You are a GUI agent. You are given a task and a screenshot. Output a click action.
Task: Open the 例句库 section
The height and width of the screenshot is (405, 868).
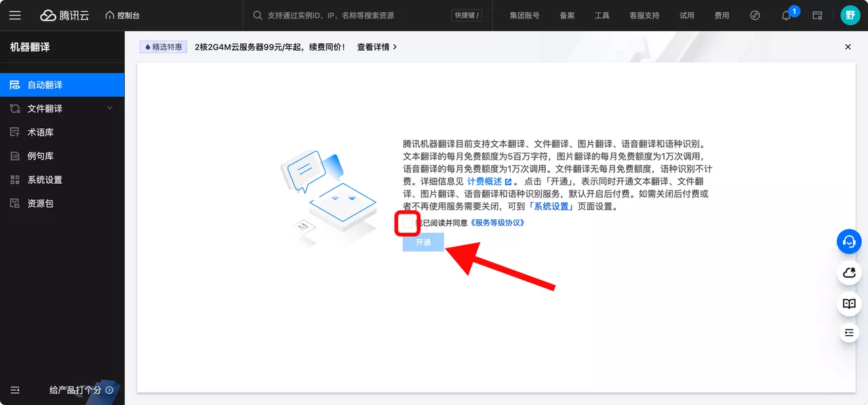pyautogui.click(x=41, y=155)
